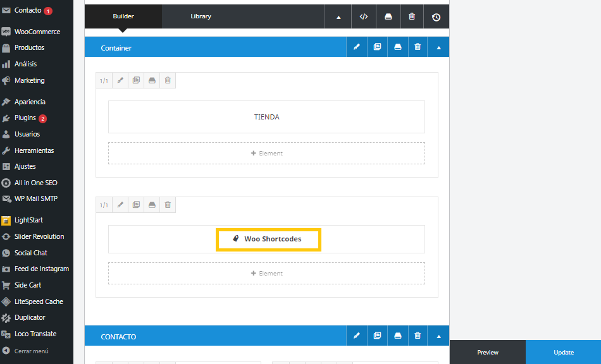
Task: Save the Woo Shortcodes column to library
Action: point(152,205)
